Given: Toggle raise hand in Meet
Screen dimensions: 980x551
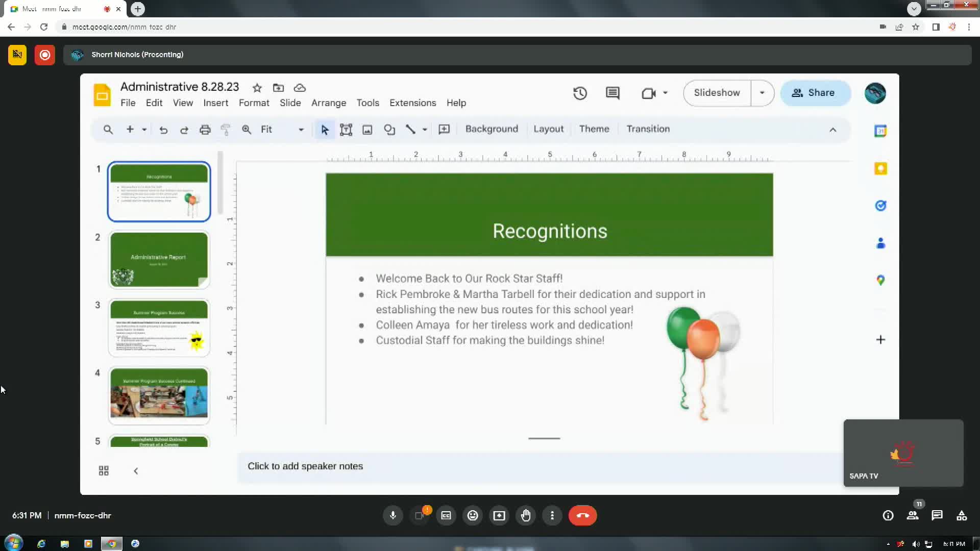Looking at the screenshot, I should (526, 515).
